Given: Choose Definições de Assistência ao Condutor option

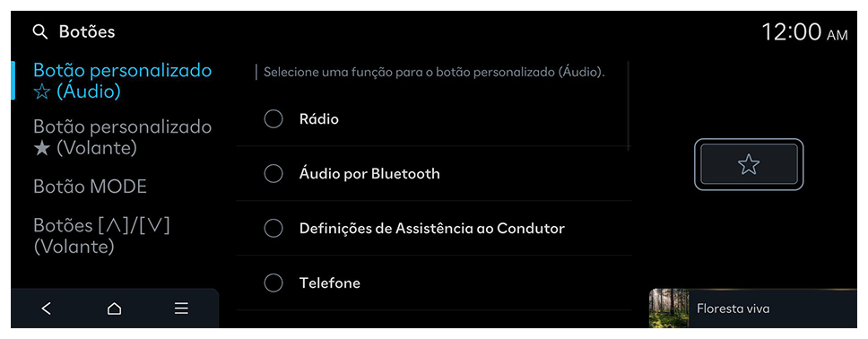Looking at the screenshot, I should (x=433, y=228).
